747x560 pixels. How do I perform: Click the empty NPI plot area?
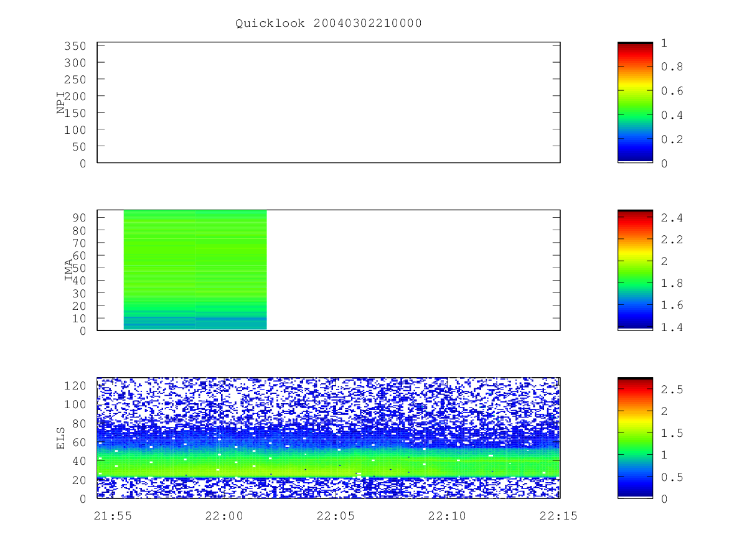(329, 103)
